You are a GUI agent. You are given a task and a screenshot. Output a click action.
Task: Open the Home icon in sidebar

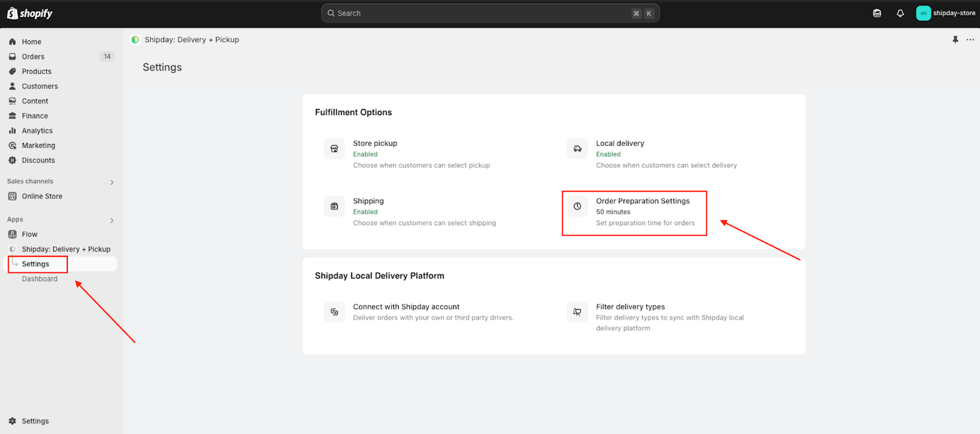(12, 42)
